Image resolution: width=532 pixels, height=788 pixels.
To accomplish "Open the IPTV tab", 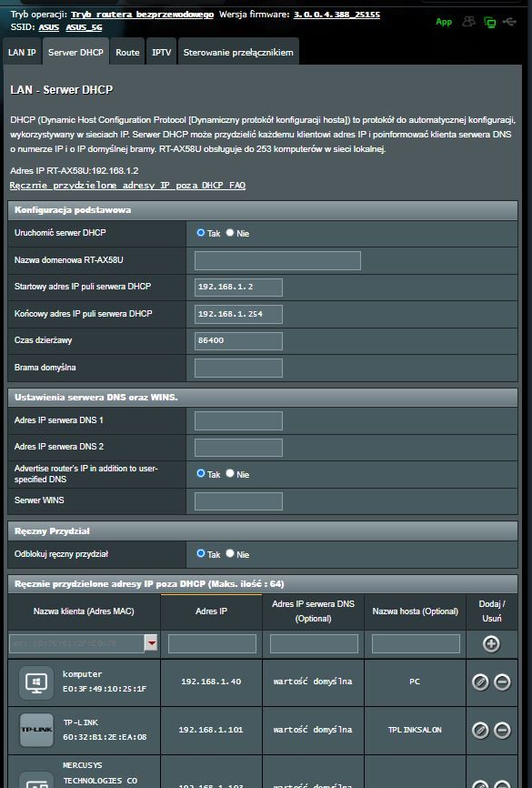I will 161,52.
